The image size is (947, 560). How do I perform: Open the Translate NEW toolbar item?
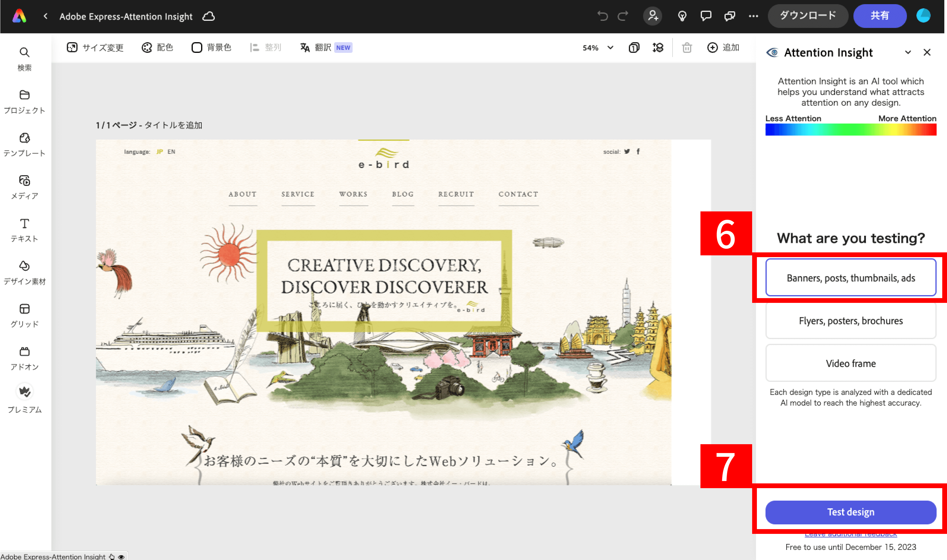325,48
